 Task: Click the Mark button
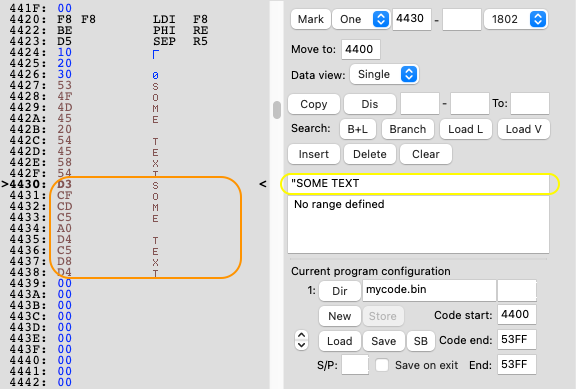pyautogui.click(x=310, y=19)
